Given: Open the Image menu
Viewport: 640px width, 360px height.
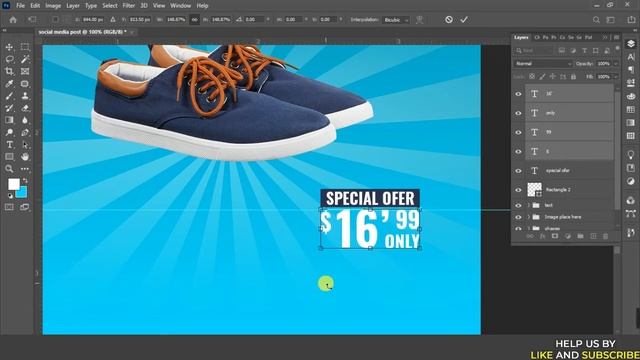Looking at the screenshot, I should pos(53,6).
